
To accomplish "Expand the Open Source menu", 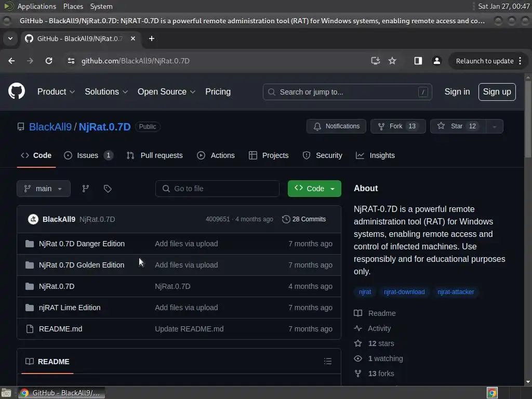I will pos(166,91).
